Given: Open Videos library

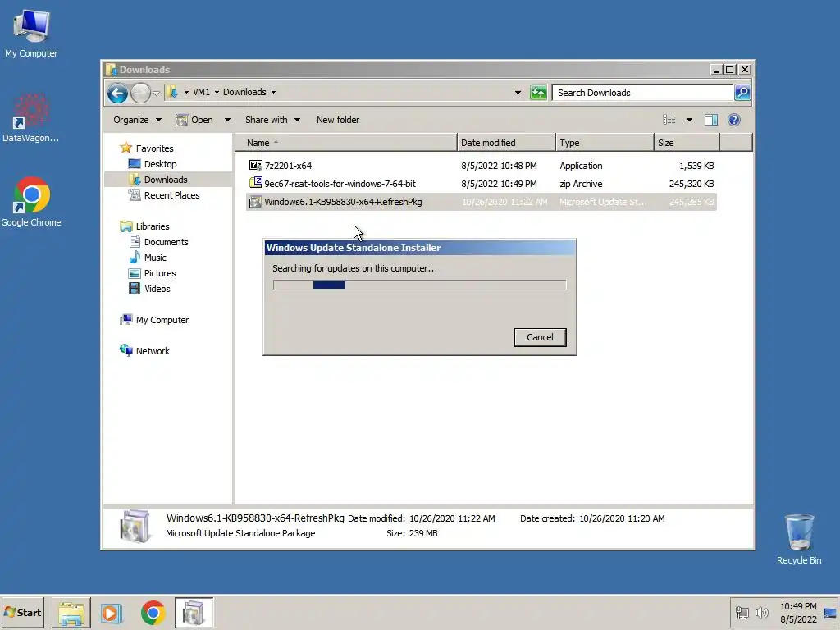Looking at the screenshot, I should click(x=157, y=289).
